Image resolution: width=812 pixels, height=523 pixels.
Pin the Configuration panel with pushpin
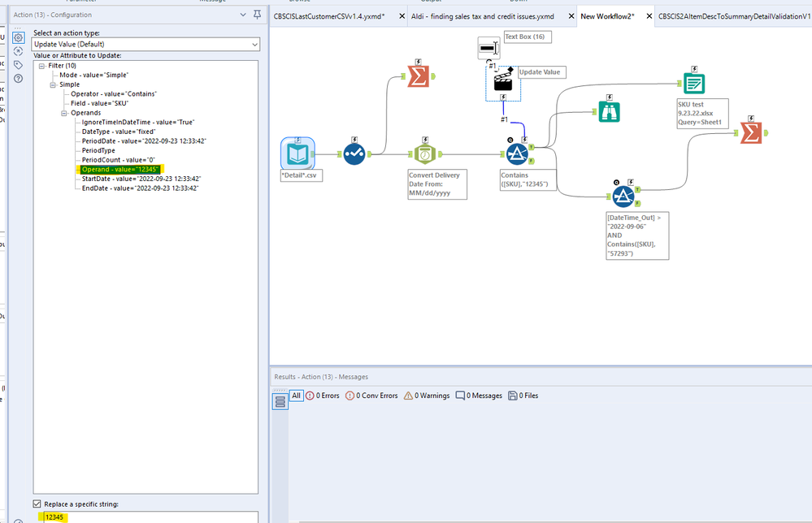pyautogui.click(x=258, y=15)
